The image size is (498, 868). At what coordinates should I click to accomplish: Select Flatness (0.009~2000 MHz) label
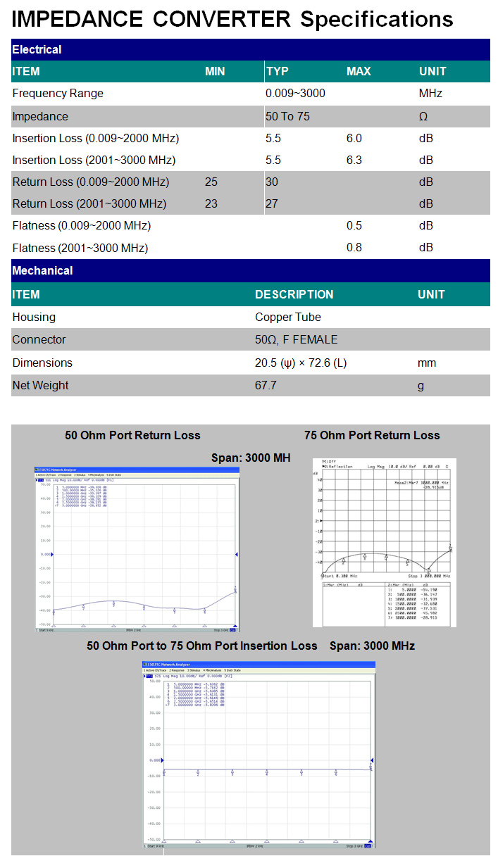[82, 225]
